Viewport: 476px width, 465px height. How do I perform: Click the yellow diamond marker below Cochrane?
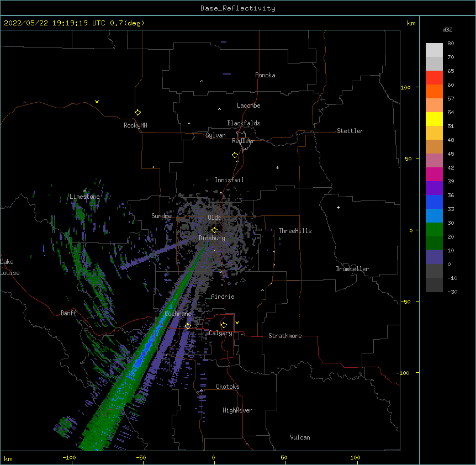point(188,326)
